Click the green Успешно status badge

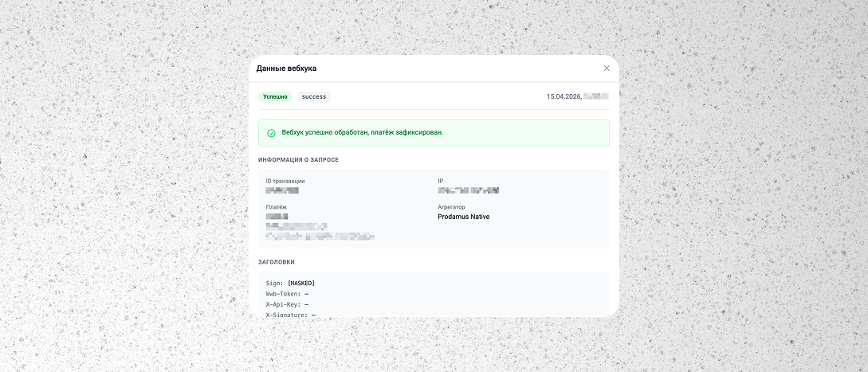(275, 96)
